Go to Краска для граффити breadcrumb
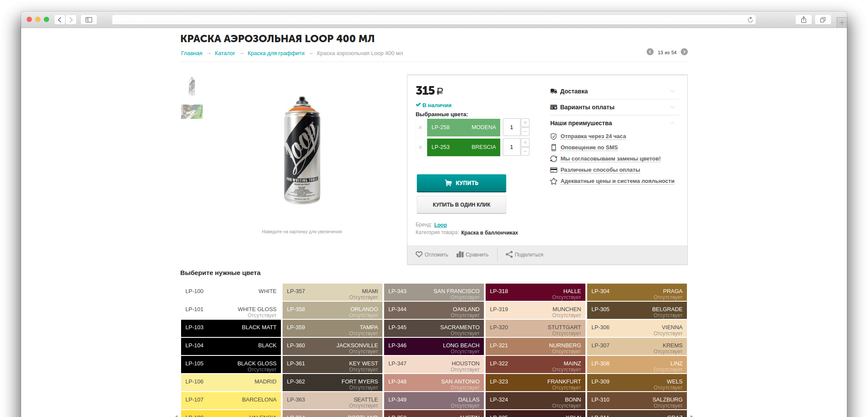The width and height of the screenshot is (868, 417). point(276,53)
